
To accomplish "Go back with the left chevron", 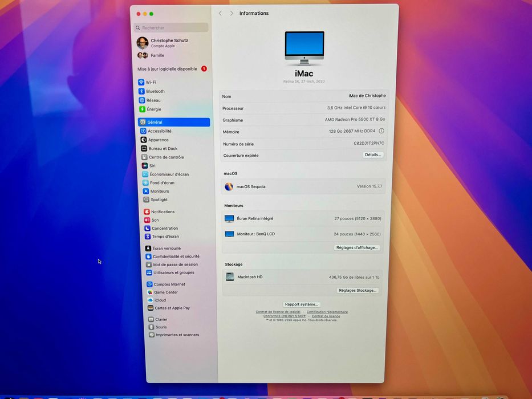I will (x=221, y=13).
